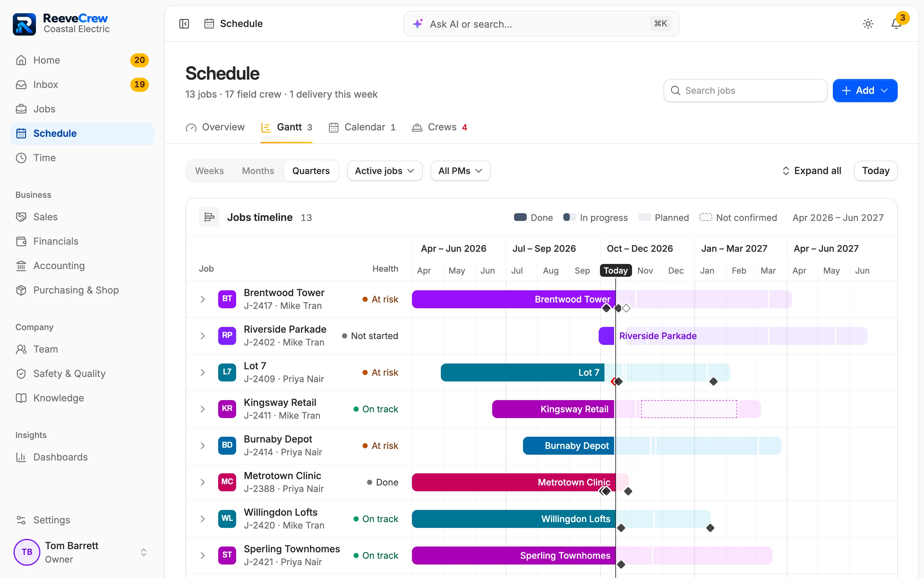
Task: Switch timeline scale to Months
Action: [x=258, y=171]
